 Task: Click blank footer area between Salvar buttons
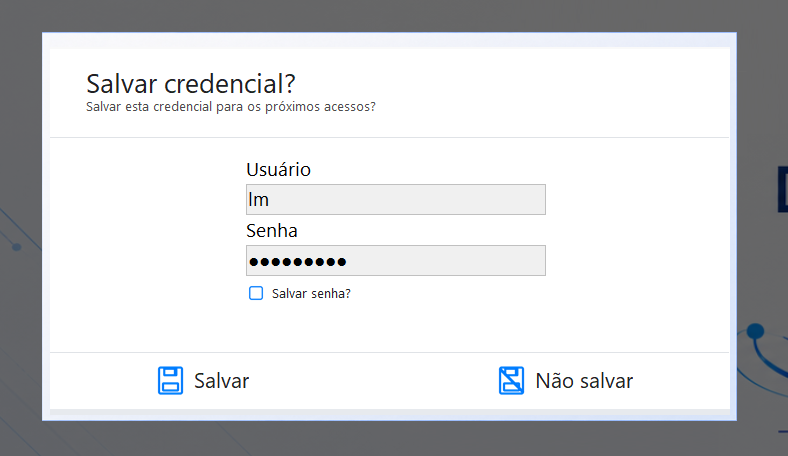(373, 381)
